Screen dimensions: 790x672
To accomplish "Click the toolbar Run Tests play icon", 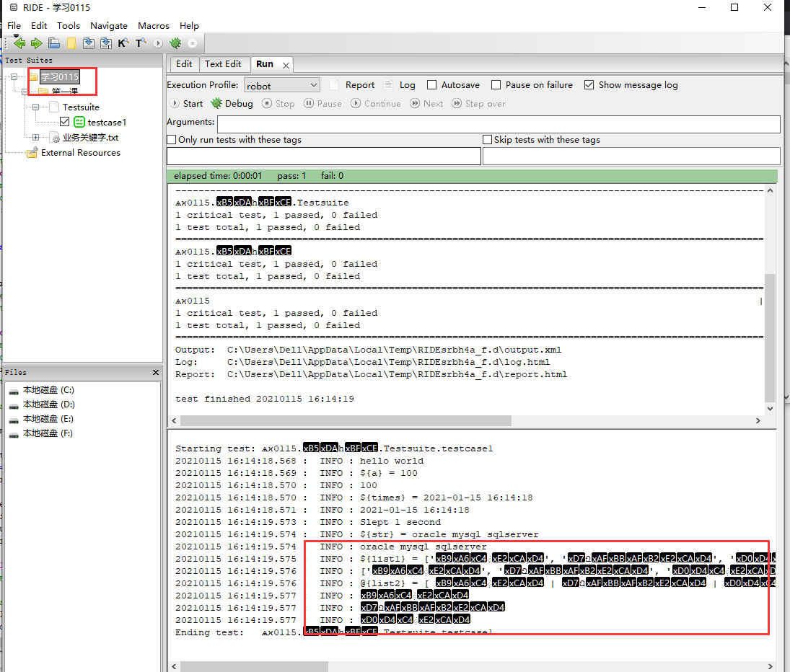I will (158, 43).
